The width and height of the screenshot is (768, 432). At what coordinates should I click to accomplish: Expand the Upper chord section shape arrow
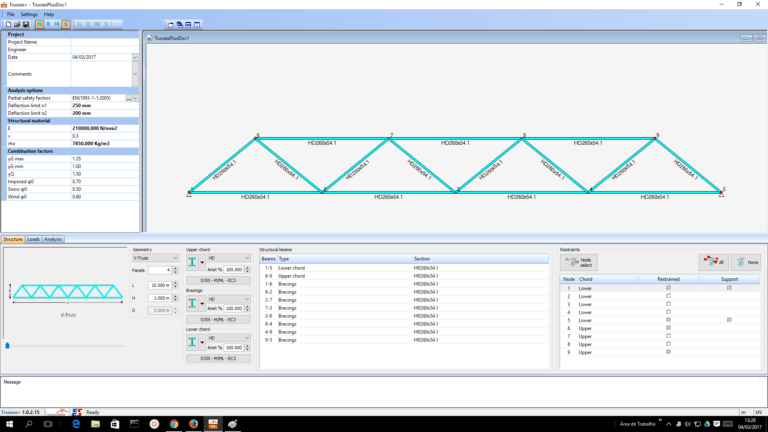click(202, 263)
